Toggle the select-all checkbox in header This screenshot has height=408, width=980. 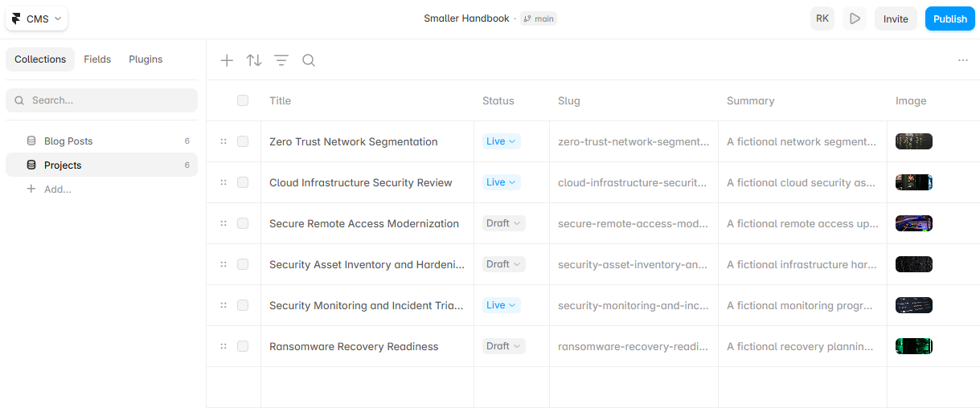243,100
